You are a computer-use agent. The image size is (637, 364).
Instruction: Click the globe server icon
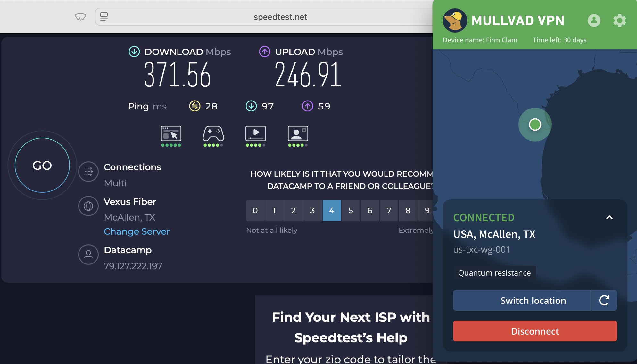pyautogui.click(x=88, y=206)
